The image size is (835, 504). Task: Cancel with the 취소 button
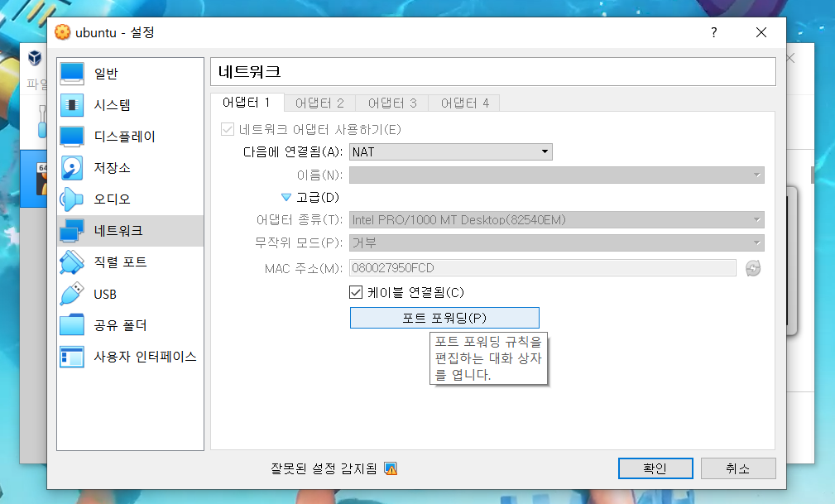click(738, 468)
